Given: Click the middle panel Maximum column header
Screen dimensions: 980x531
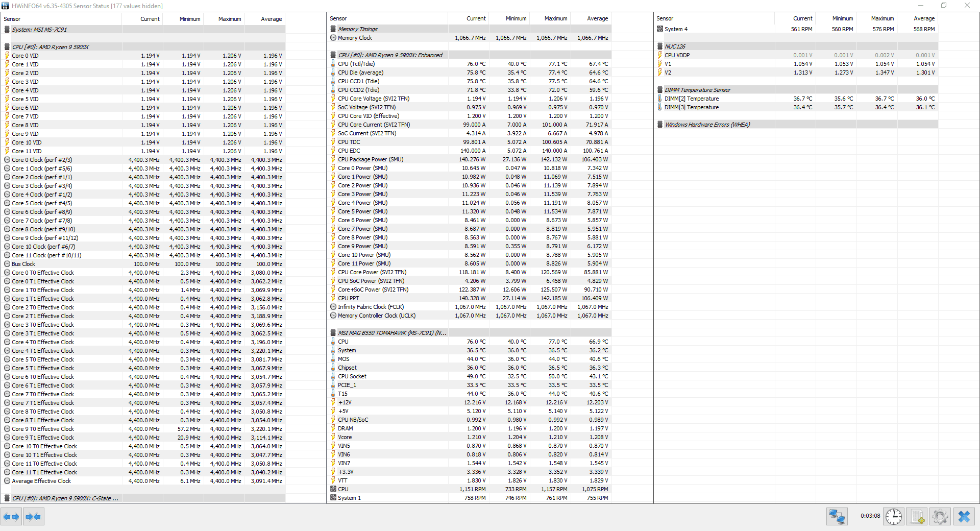Looking at the screenshot, I should click(x=550, y=18).
